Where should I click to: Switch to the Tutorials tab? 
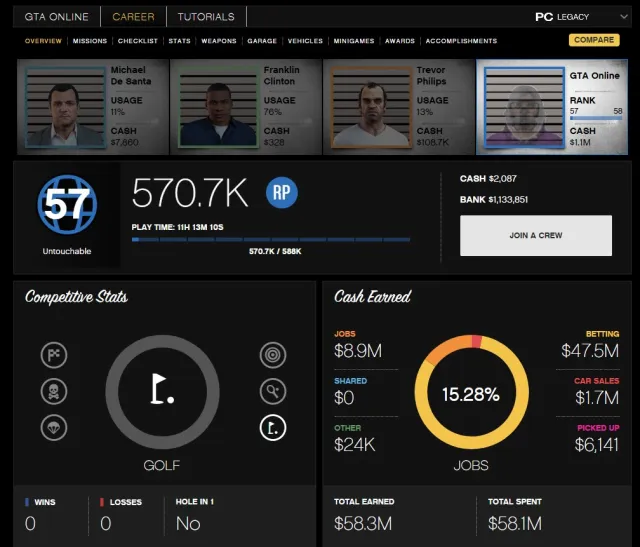coord(206,17)
